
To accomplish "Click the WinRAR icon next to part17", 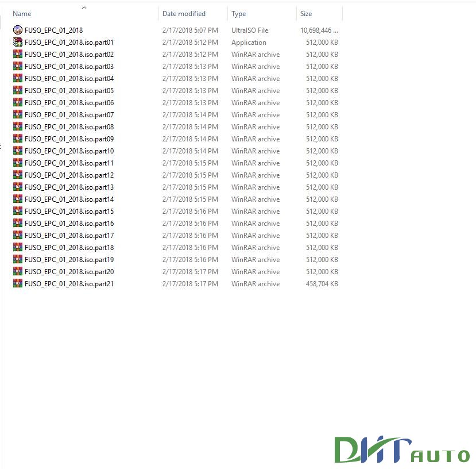I will tap(18, 235).
